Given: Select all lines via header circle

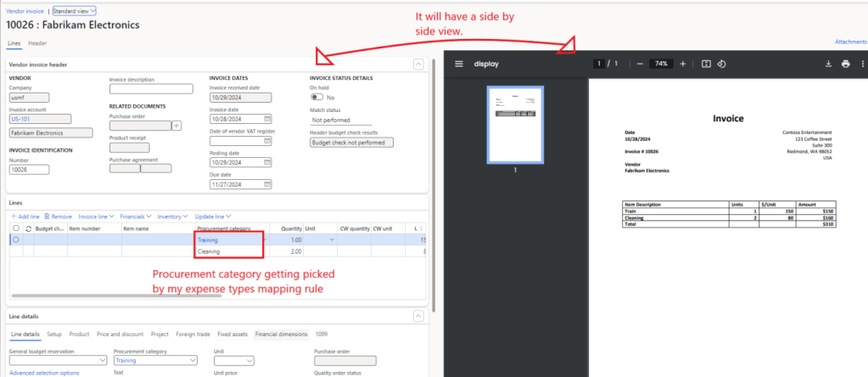Looking at the screenshot, I should click(x=15, y=228).
